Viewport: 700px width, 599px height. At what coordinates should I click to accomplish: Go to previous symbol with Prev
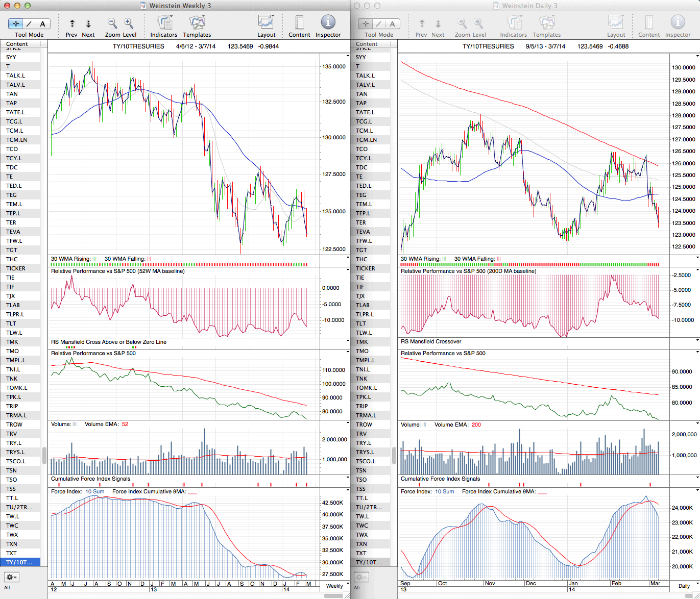point(72,23)
